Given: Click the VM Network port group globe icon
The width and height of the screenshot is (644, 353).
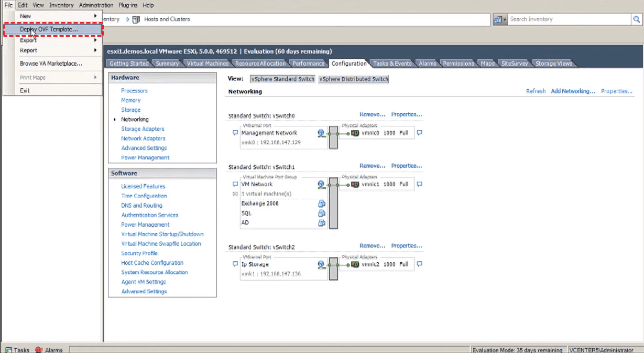Looking at the screenshot, I should pos(321,185).
